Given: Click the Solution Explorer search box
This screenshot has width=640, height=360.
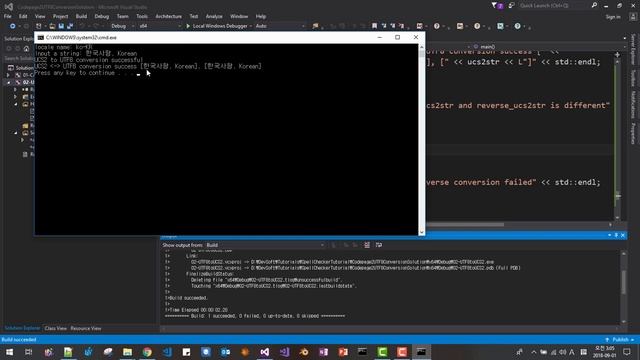Looking at the screenshot, I should click(19, 58).
